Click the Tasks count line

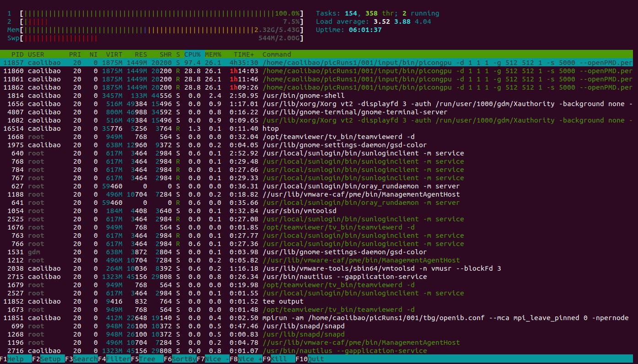[x=377, y=13]
